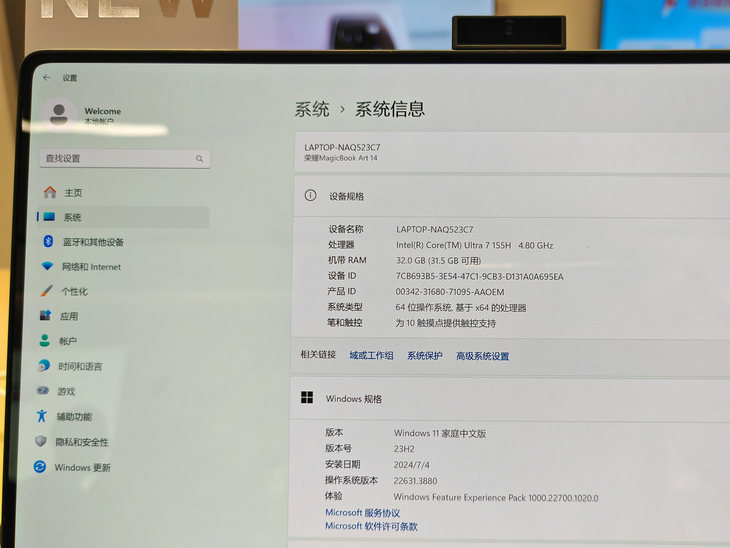Click OS build 22631.3880
The width and height of the screenshot is (730, 548).
click(415, 480)
